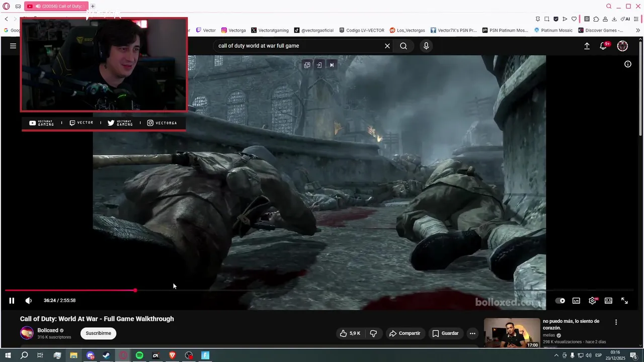Screen dimensions: 644x362
Task: Open a new browser tab
Action: pos(93,6)
